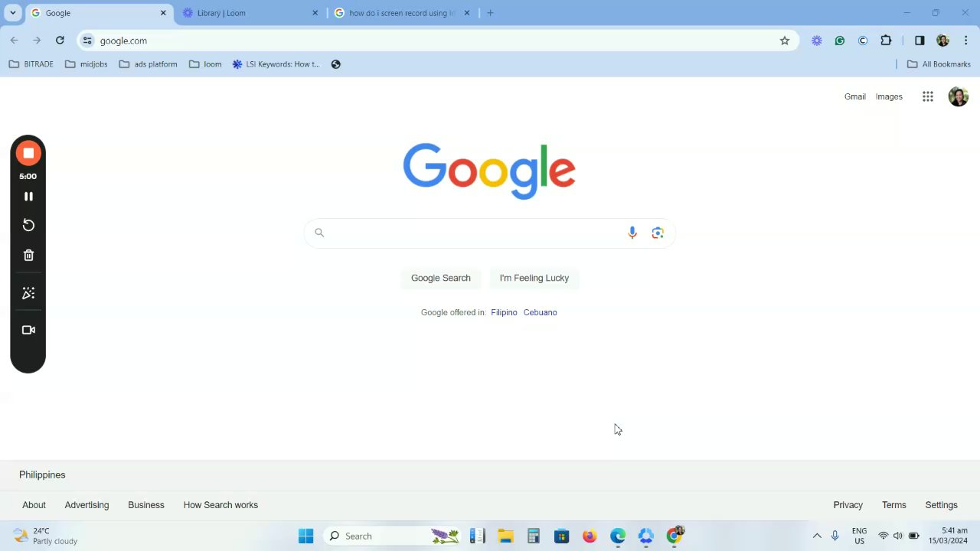Open the Loom extension icon
The height and width of the screenshot is (551, 980).
click(817, 41)
